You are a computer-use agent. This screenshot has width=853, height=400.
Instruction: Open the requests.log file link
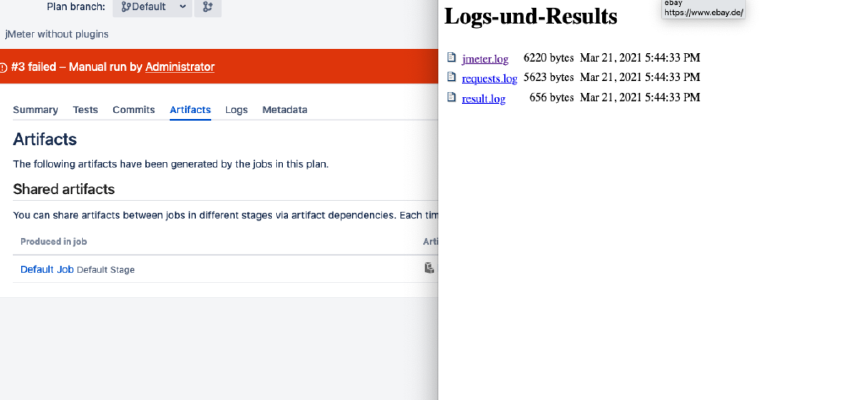[x=489, y=78]
